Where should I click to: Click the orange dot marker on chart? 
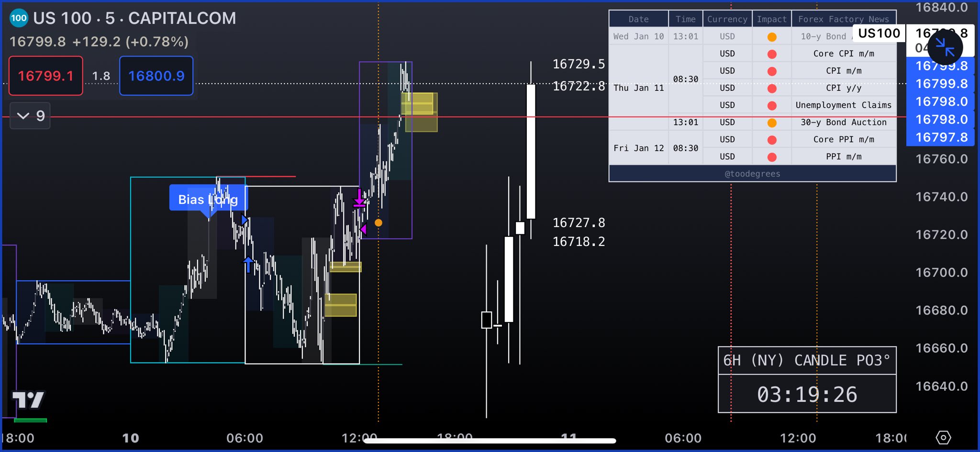coord(379,222)
